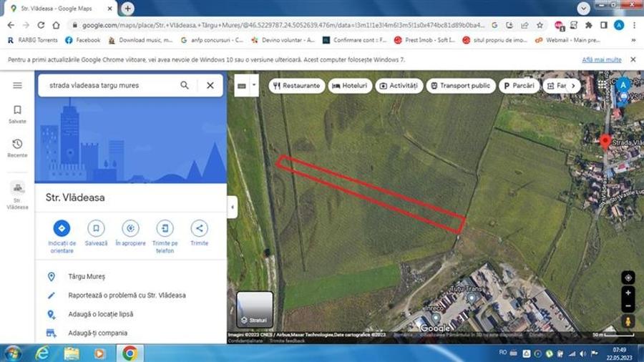The height and width of the screenshot is (362, 644).
Task: Open the Straturi layers thumbnail
Action: tap(255, 309)
